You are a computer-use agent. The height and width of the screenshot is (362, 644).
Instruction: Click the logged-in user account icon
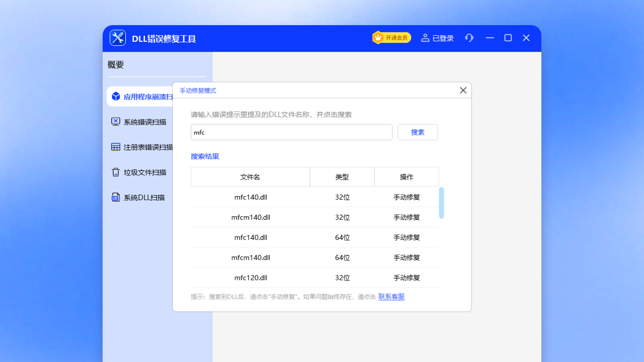(x=425, y=38)
